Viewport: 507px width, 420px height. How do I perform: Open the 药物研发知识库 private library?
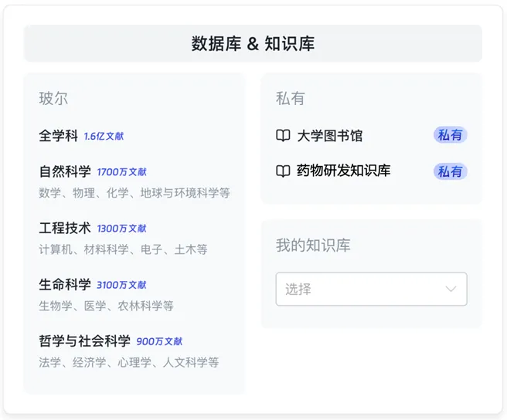coord(343,171)
